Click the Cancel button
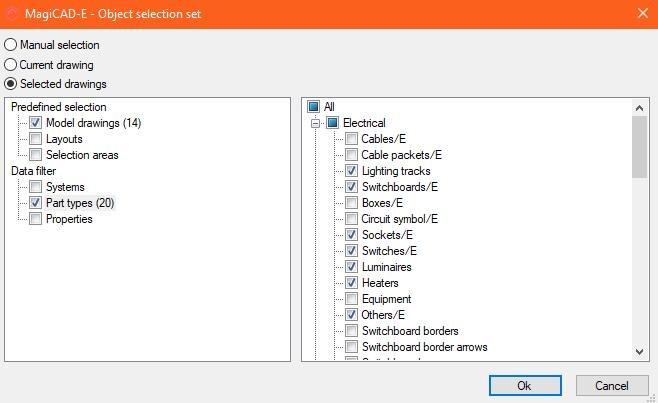 pos(612,385)
